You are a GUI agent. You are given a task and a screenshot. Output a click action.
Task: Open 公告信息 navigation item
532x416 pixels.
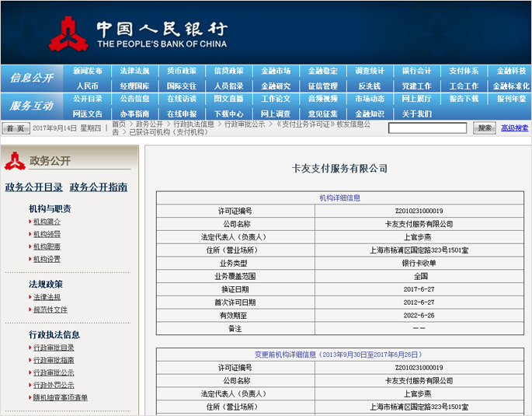point(134,99)
